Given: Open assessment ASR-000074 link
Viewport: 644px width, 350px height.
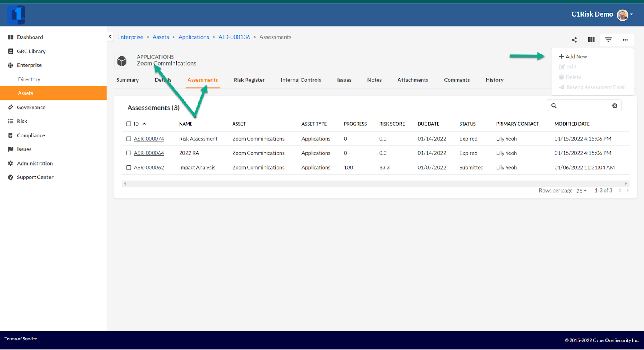Looking at the screenshot, I should pyautogui.click(x=149, y=139).
